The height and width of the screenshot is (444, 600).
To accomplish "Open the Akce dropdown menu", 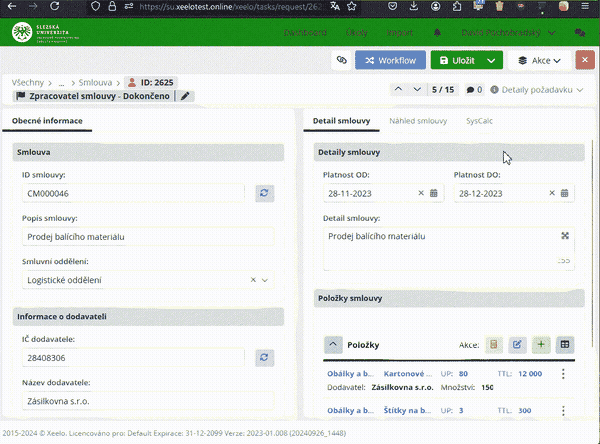I will 540,60.
